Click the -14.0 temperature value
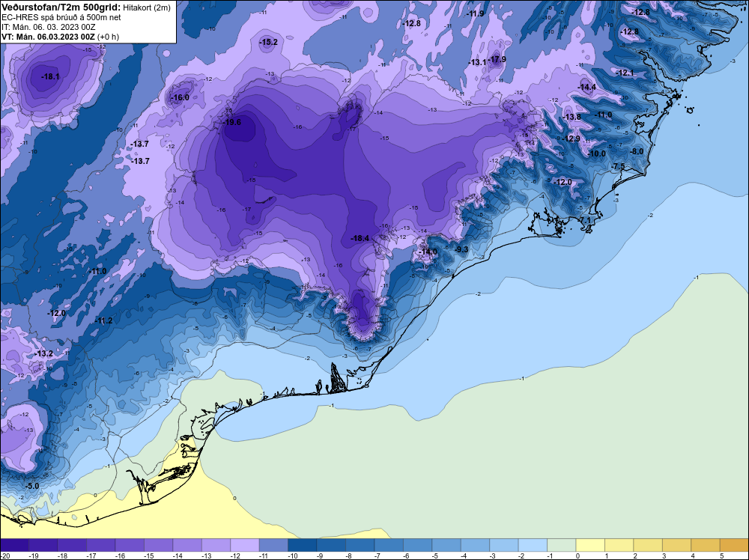 coord(428,252)
